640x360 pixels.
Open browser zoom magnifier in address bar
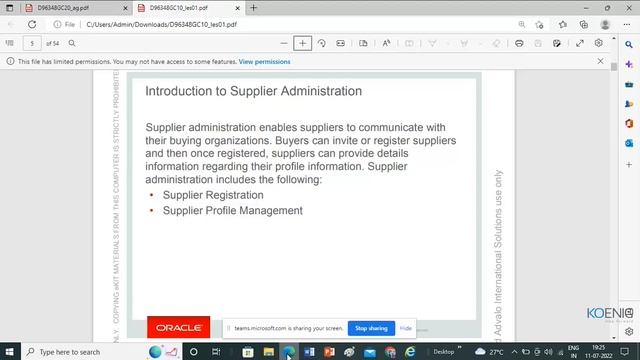pos(522,24)
